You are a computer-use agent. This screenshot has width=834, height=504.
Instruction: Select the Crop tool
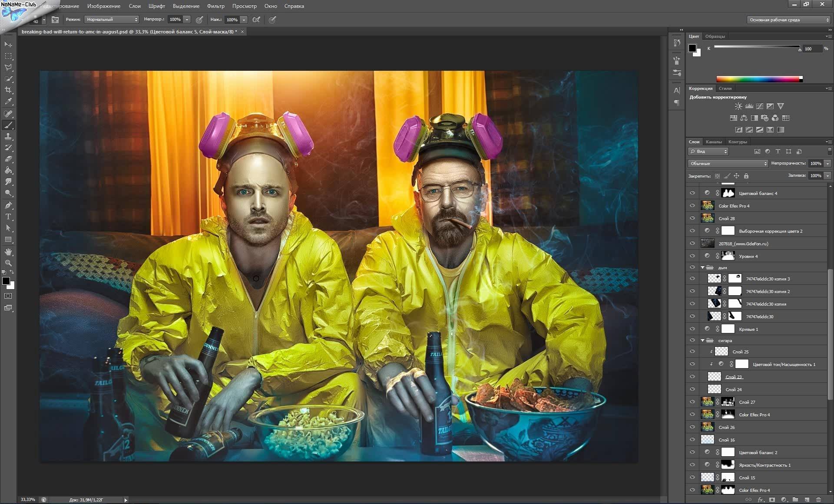coord(8,90)
